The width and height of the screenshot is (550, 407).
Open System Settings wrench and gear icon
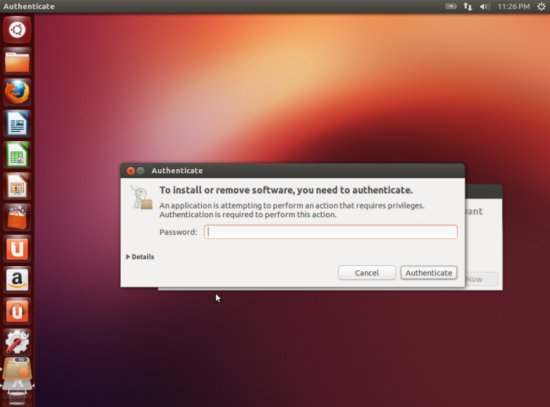(x=17, y=342)
